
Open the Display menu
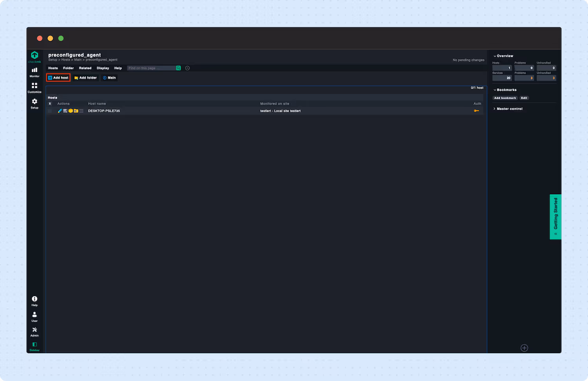coord(103,68)
